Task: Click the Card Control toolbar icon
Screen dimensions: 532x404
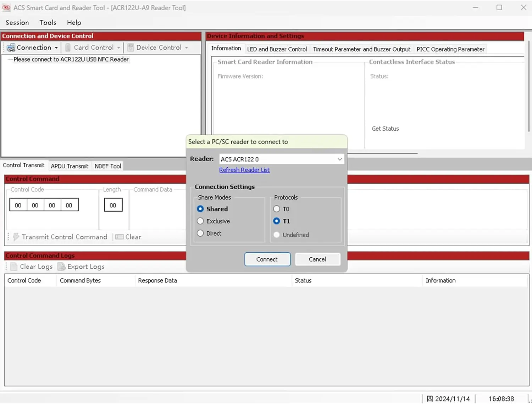Action: [68, 47]
